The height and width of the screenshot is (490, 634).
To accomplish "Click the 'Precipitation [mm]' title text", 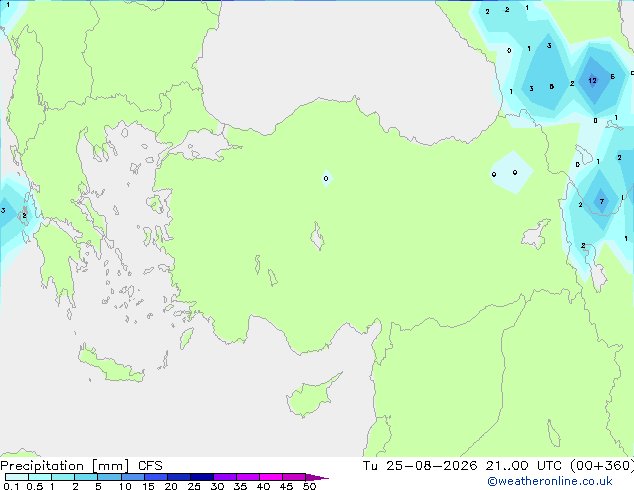I will click(65, 466).
